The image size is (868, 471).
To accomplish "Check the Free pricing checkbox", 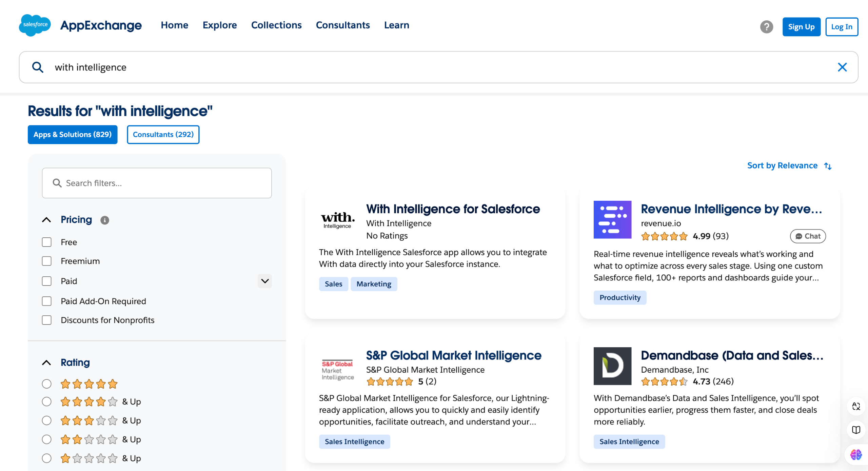I will point(46,242).
